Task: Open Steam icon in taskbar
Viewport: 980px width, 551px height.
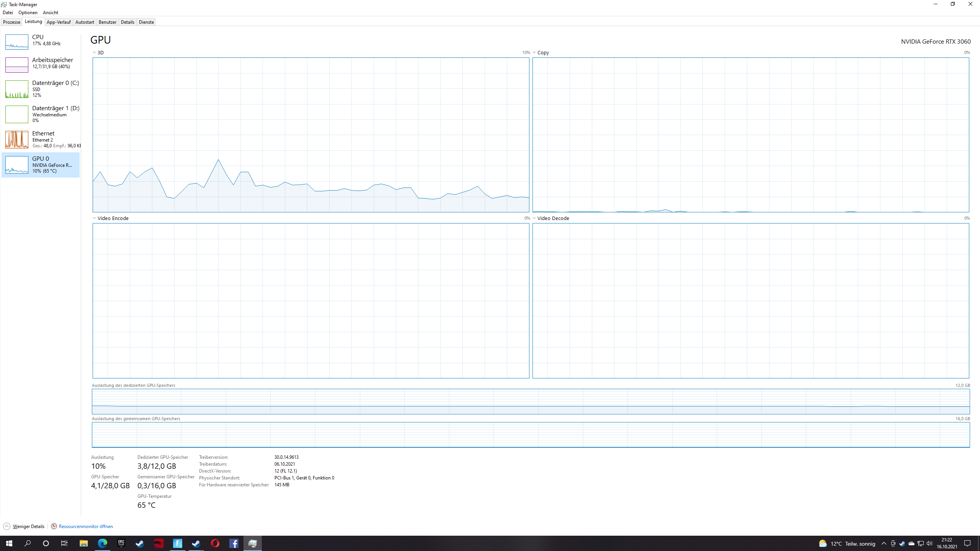Action: coord(140,543)
